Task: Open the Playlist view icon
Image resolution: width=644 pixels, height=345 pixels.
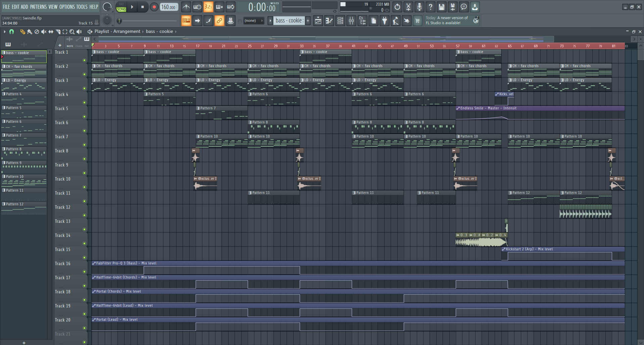Action: pyautogui.click(x=318, y=21)
